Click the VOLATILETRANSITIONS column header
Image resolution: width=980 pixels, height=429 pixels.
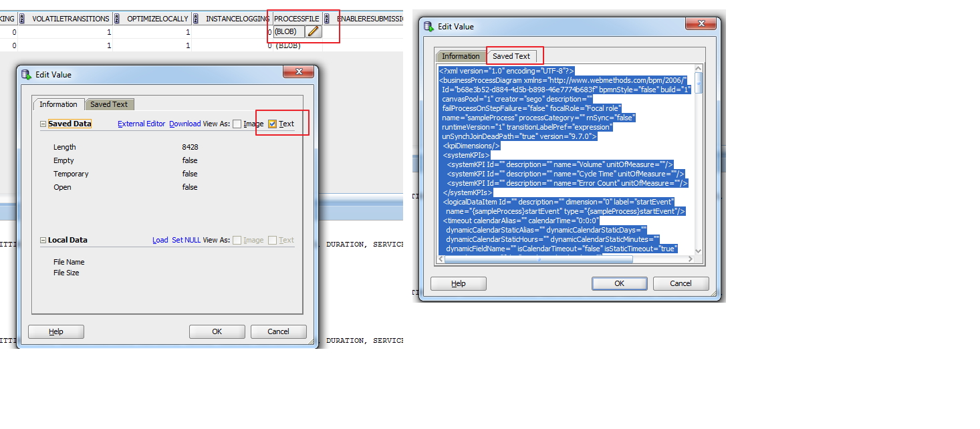71,19
